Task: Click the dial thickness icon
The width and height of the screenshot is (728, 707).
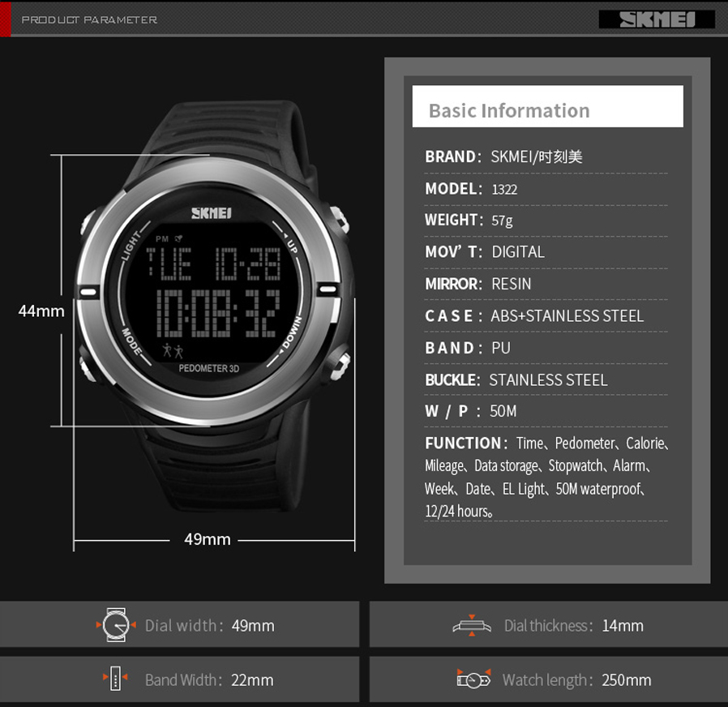Action: pos(472,625)
